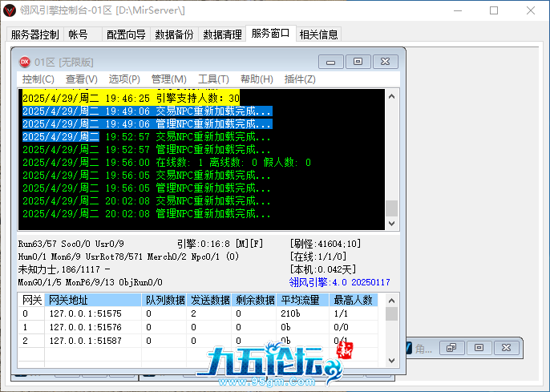
Task: Maximize the 01区 [无限版] child window
Action: (x=358, y=62)
